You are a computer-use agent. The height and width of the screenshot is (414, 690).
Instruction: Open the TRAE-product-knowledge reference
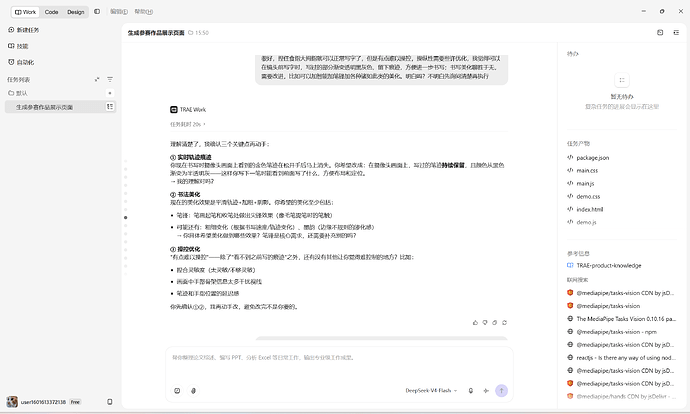[x=609, y=266]
